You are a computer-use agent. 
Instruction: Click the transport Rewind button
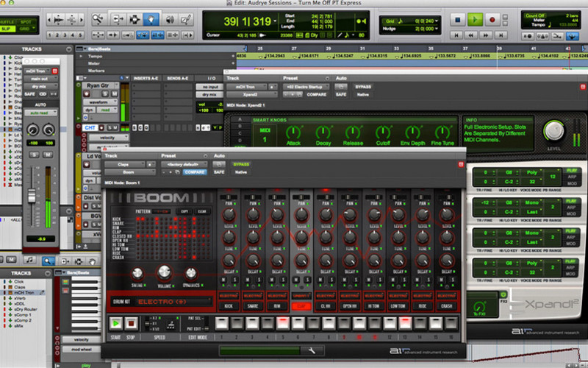click(x=470, y=35)
